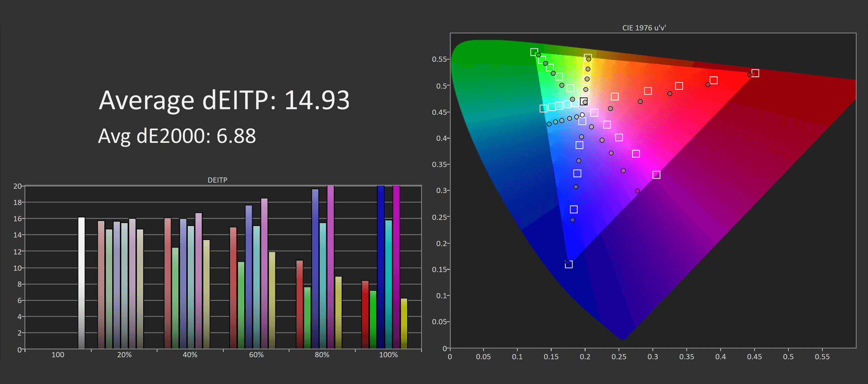Select the yellow primary target square marker
The height and width of the screenshot is (384, 868).
tap(588, 58)
